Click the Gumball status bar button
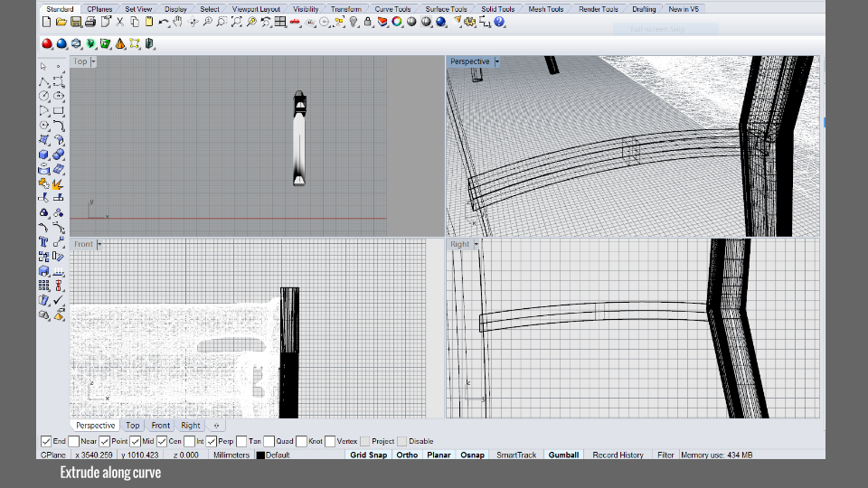This screenshot has width=868, height=488. pyautogui.click(x=563, y=455)
